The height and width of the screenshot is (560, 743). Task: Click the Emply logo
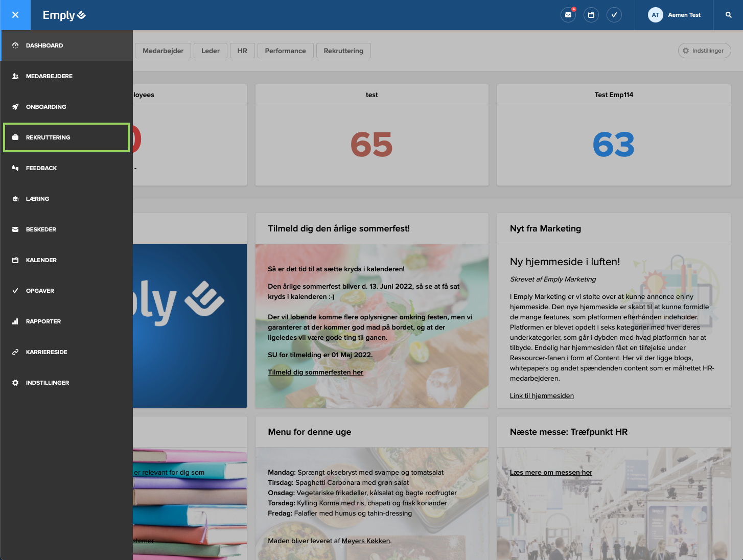[x=64, y=15]
